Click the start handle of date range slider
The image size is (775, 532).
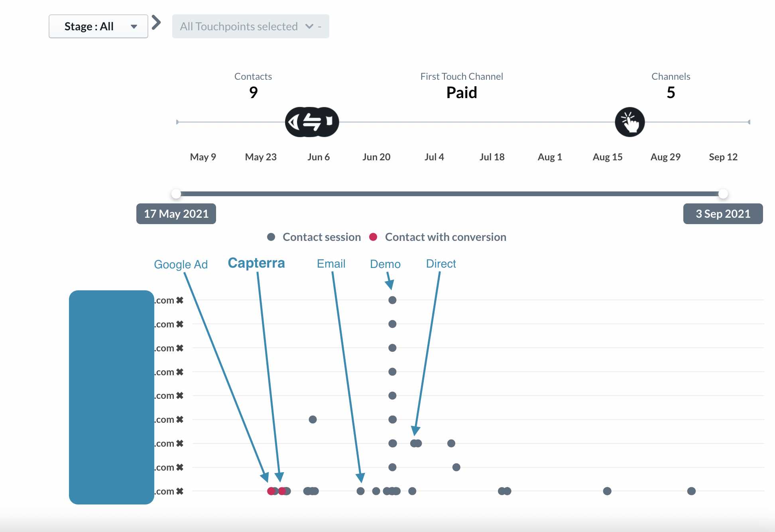click(176, 194)
